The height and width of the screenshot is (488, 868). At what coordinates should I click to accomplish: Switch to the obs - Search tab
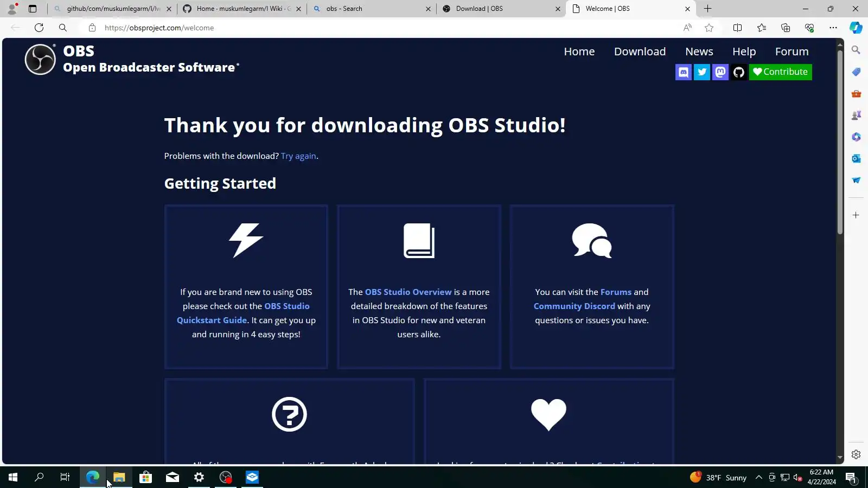[x=372, y=9]
